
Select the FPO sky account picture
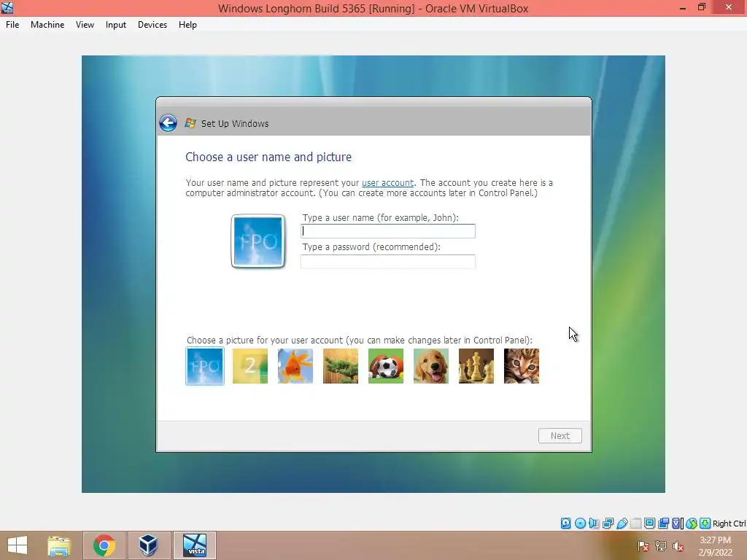coord(205,366)
